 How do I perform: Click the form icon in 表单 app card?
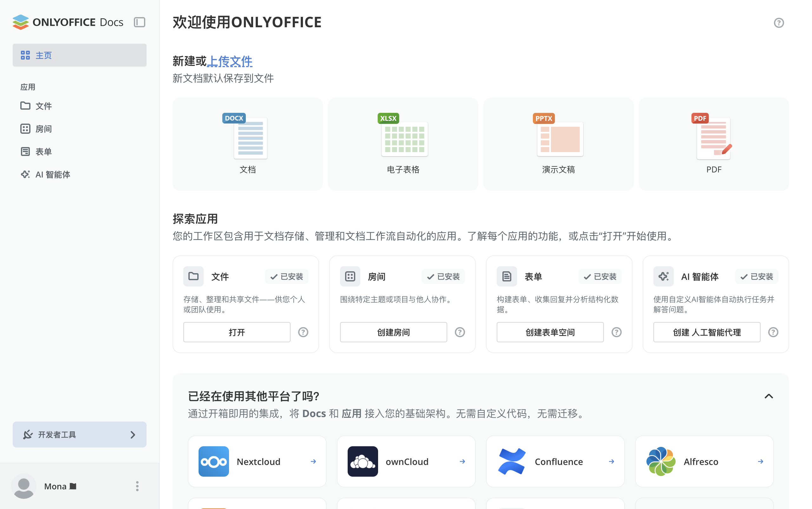[x=507, y=276]
